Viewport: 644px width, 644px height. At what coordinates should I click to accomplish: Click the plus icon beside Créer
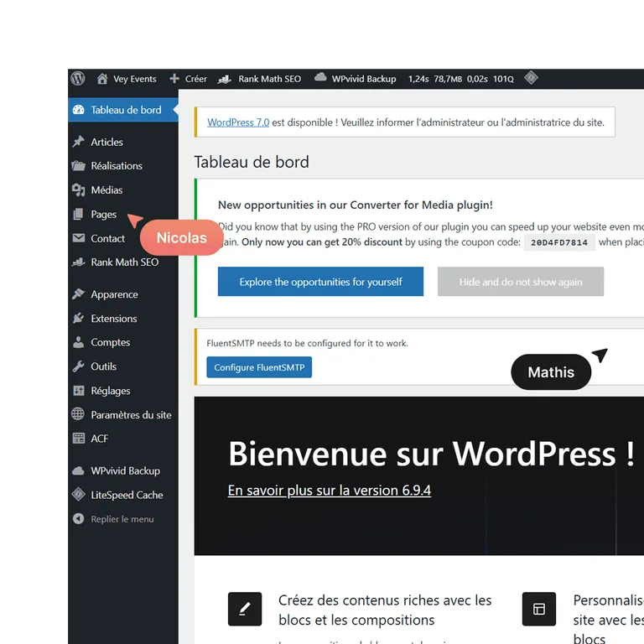pyautogui.click(x=174, y=79)
